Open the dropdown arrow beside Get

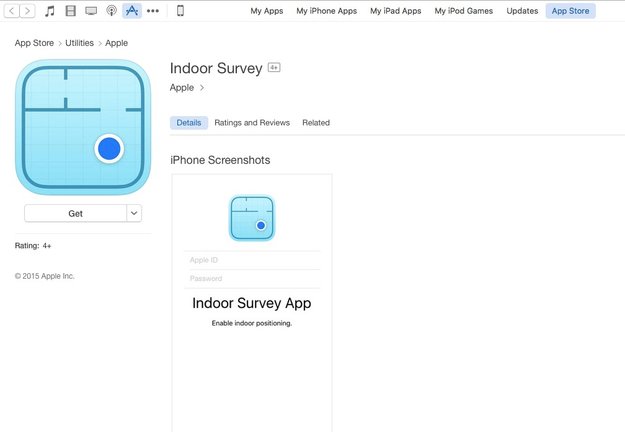[134, 213]
